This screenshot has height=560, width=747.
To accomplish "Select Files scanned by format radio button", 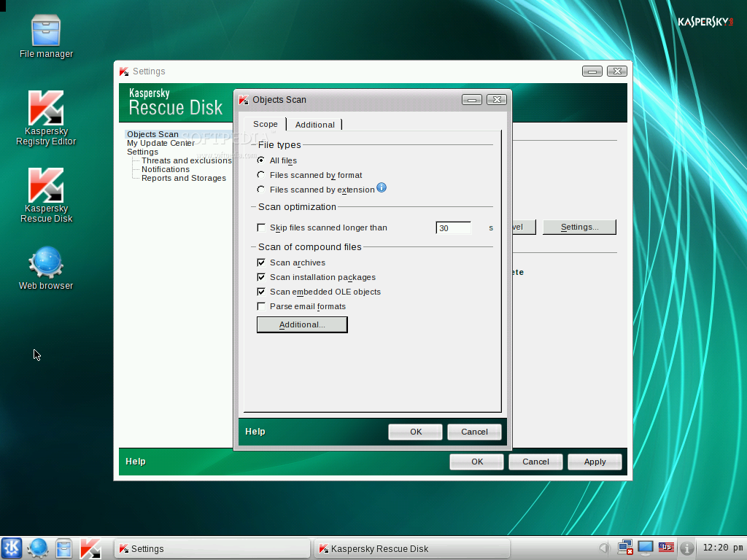I will [x=261, y=175].
